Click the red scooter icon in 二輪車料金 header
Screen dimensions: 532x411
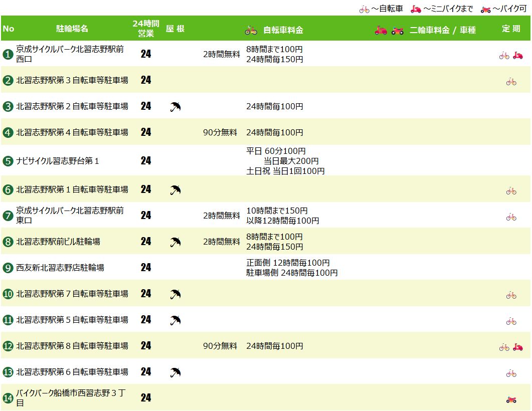[381, 30]
